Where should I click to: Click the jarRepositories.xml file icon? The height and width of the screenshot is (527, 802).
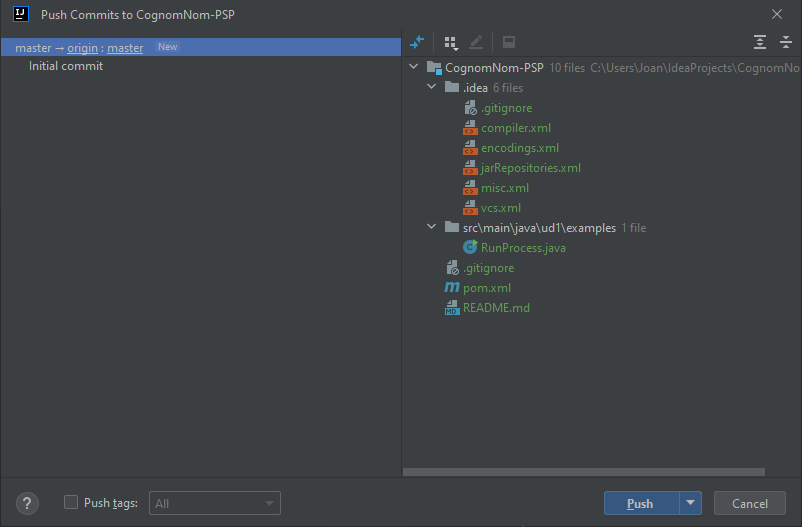tap(470, 168)
